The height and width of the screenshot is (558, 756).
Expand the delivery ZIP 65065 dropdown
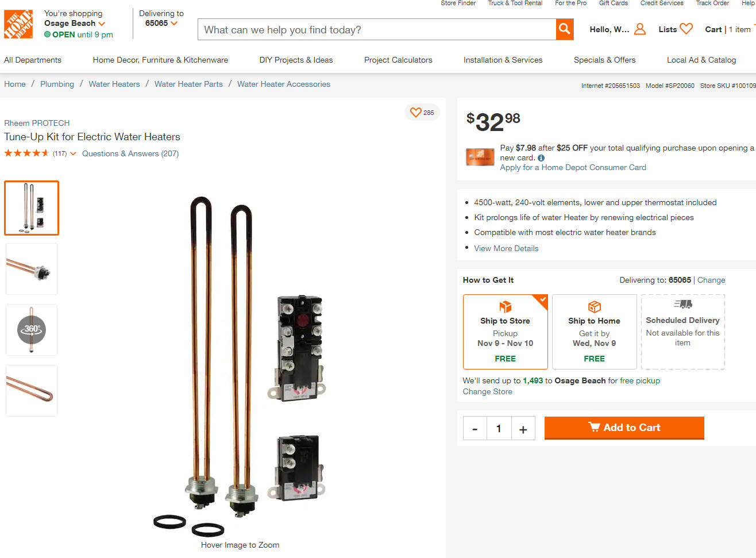[174, 24]
